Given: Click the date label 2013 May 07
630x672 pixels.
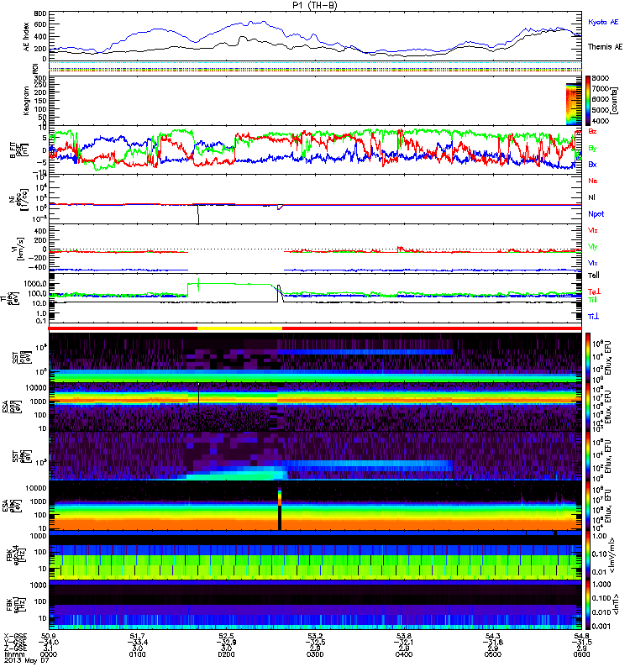Looking at the screenshot, I should [27, 661].
